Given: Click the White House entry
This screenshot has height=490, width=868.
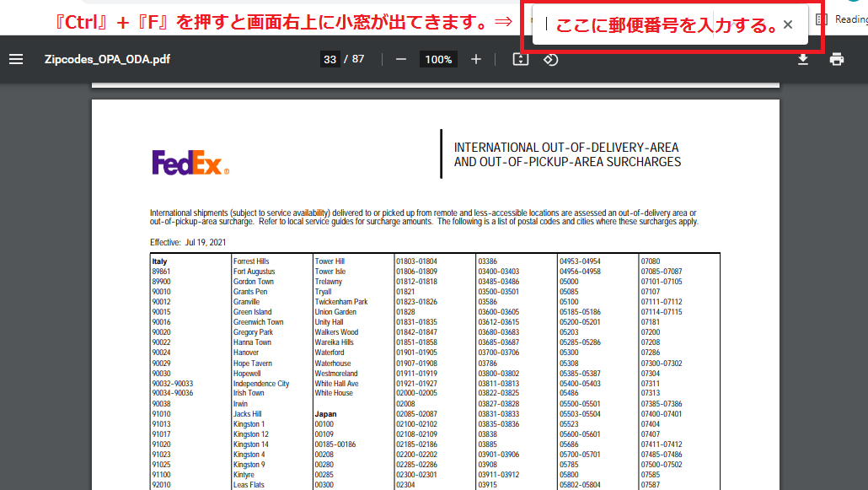Looking at the screenshot, I should [x=334, y=393].
